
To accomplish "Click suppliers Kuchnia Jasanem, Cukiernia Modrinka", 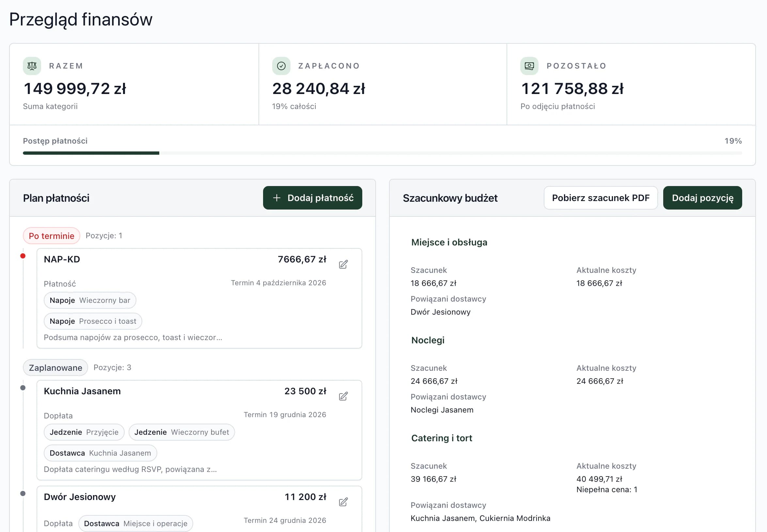I will (x=480, y=518).
